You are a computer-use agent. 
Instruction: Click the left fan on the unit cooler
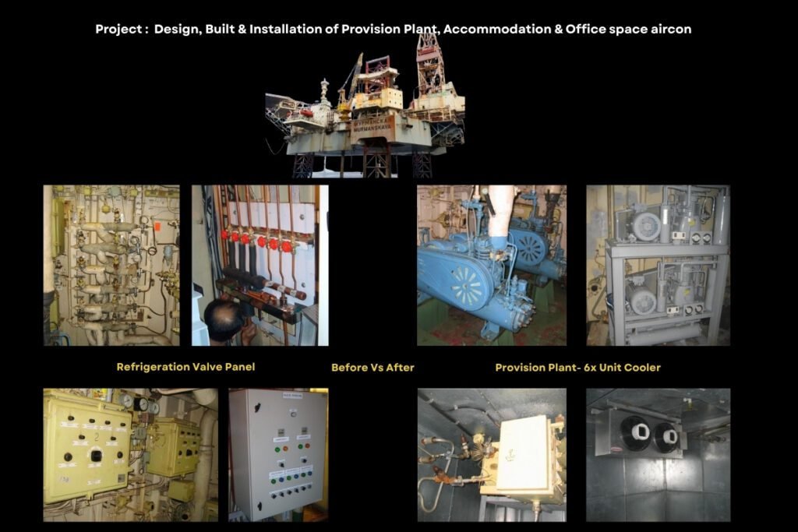coord(635,433)
